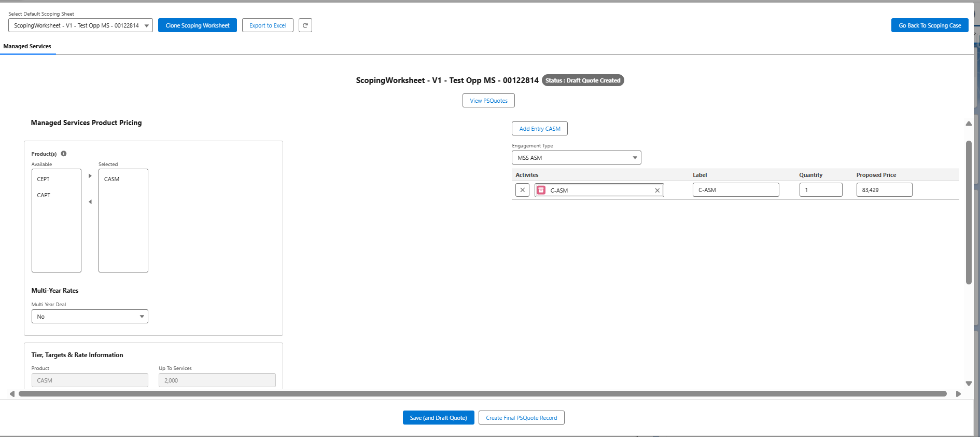This screenshot has height=437, width=980.
Task: Click the Proposed Price input field
Action: [884, 190]
